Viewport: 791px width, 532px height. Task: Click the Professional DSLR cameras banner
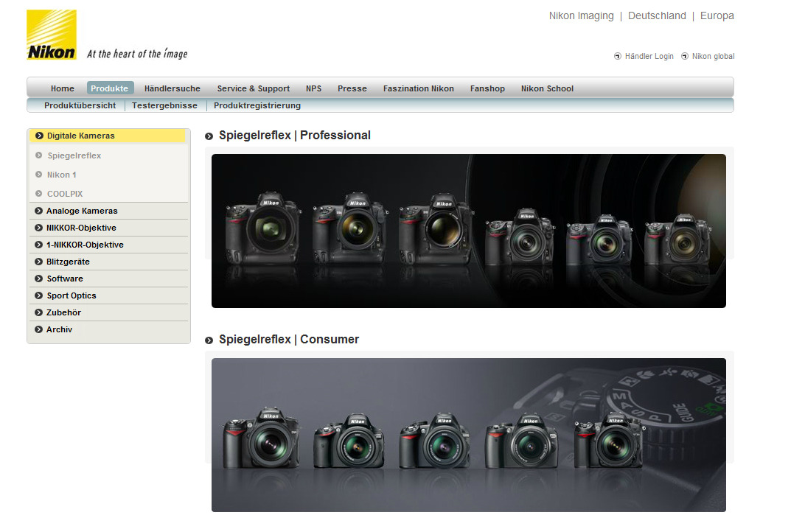pos(469,231)
